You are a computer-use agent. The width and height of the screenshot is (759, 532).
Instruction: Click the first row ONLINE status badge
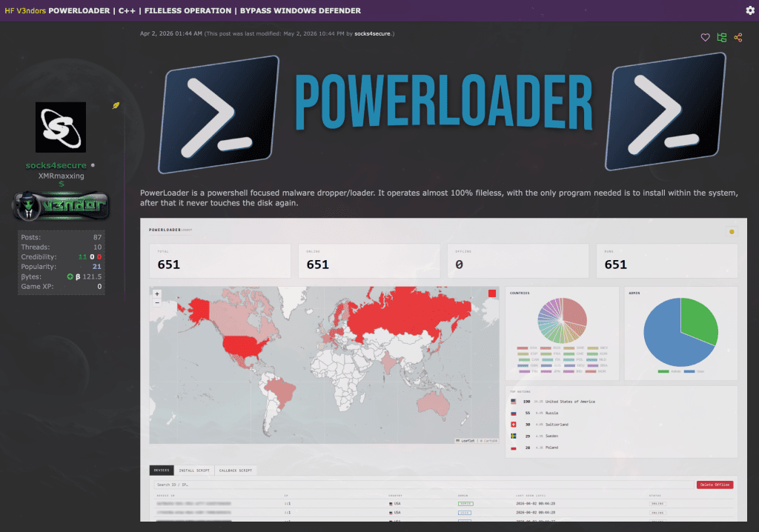[657, 503]
